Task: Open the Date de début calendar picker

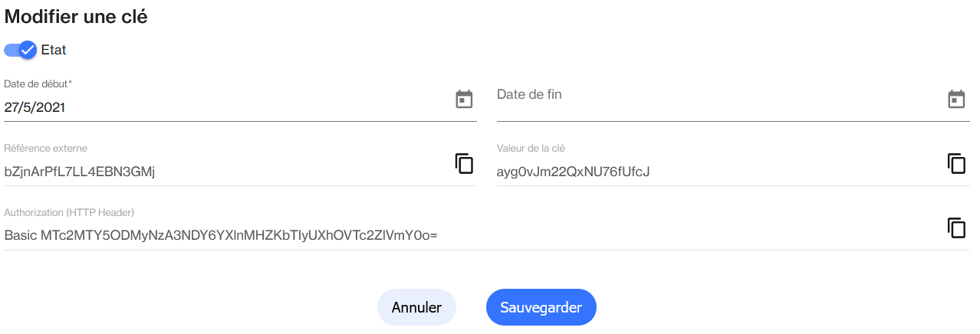Action: [464, 99]
